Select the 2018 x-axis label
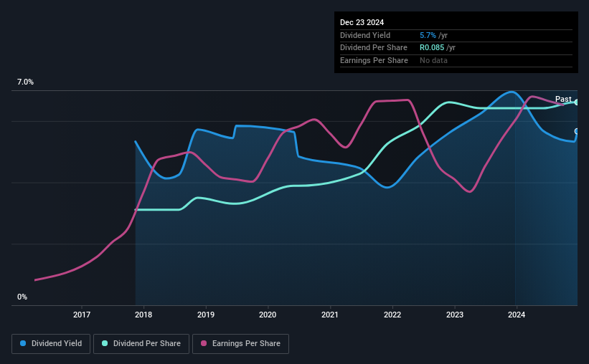The width and height of the screenshot is (589, 364). pos(143,315)
